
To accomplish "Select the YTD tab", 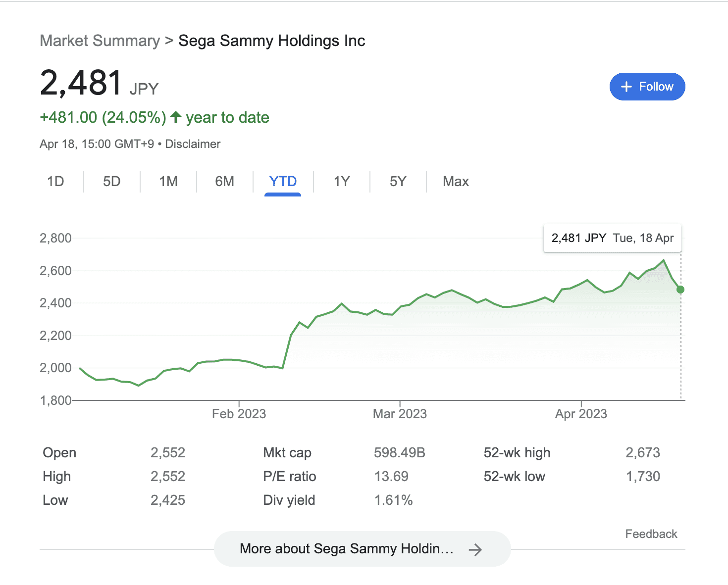I will pyautogui.click(x=283, y=182).
